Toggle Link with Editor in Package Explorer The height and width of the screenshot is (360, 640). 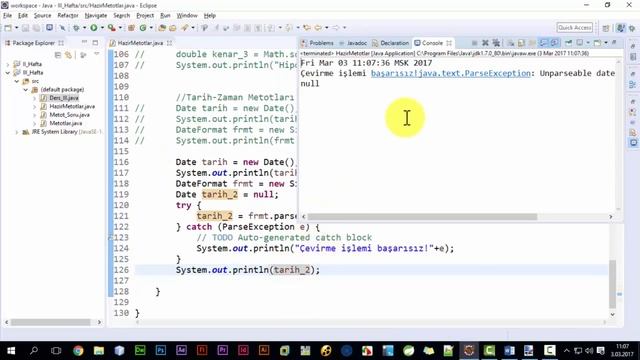(x=68, y=55)
